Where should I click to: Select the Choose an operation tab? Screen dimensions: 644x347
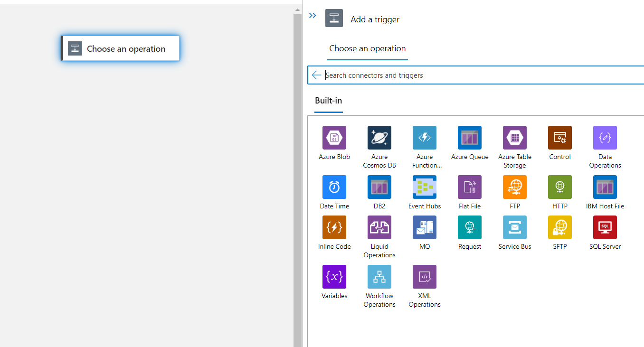pos(368,48)
